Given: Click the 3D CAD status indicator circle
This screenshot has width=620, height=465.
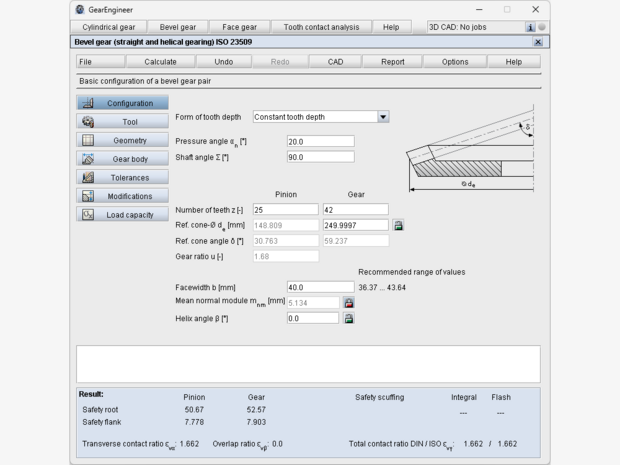Looking at the screenshot, I should [542, 27].
